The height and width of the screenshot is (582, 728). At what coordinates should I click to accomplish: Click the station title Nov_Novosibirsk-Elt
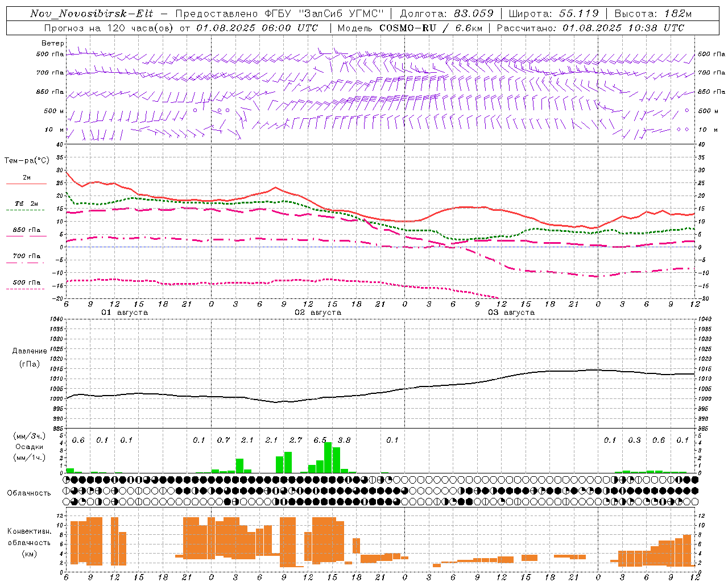pos(92,14)
